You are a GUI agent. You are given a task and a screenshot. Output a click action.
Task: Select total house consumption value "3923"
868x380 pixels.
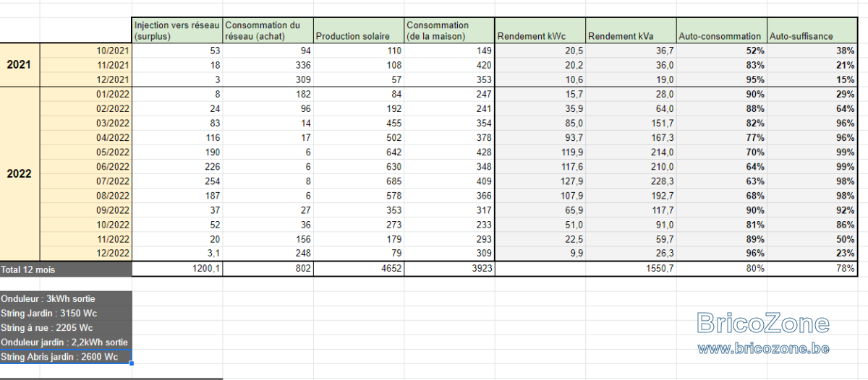[x=448, y=269]
